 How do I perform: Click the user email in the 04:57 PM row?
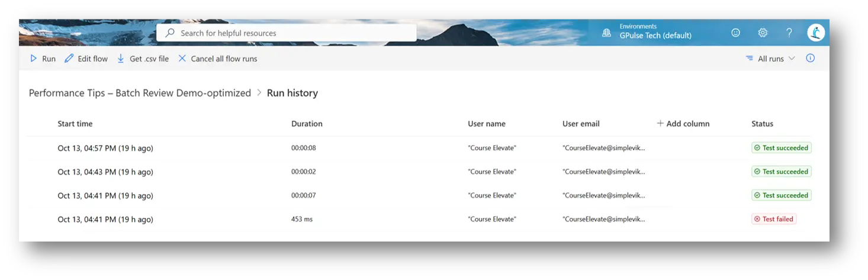point(604,148)
